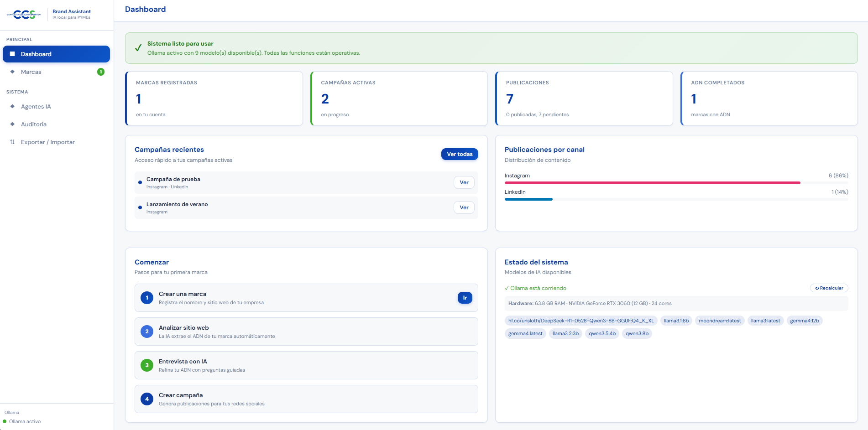
Task: Click the green checkmark in the system-ready banner
Action: (138, 48)
